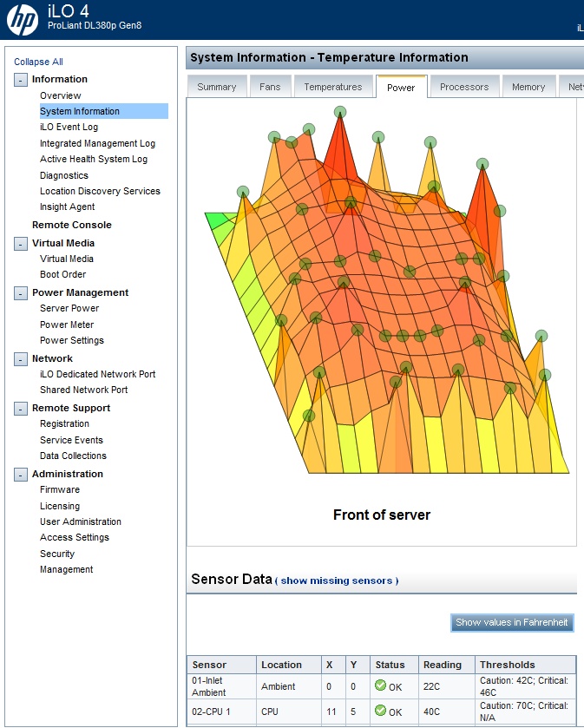Open Access Settings

tap(75, 538)
